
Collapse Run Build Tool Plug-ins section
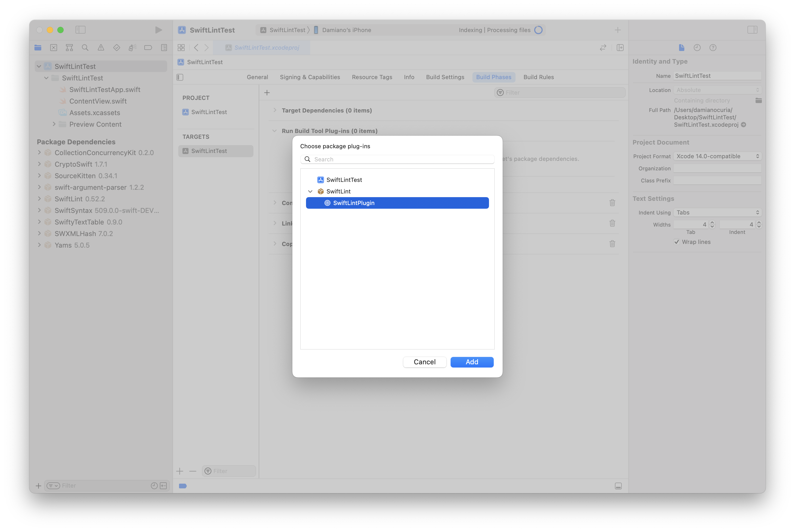click(274, 131)
